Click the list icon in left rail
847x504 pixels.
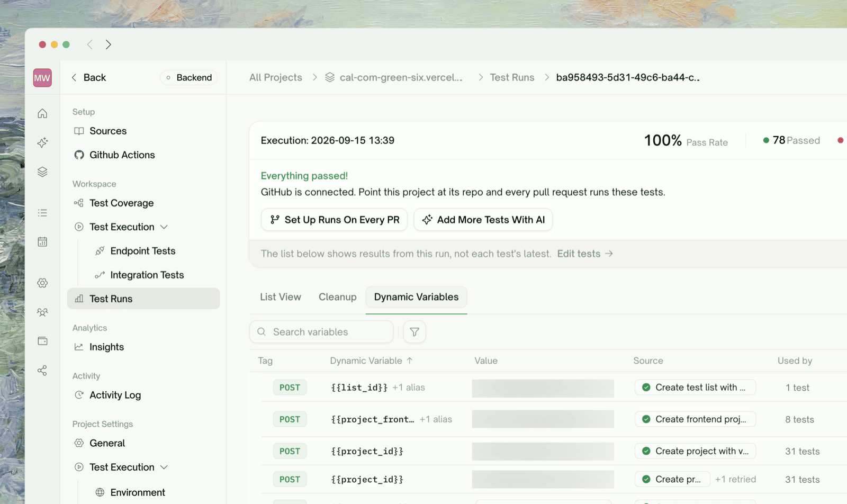point(42,213)
